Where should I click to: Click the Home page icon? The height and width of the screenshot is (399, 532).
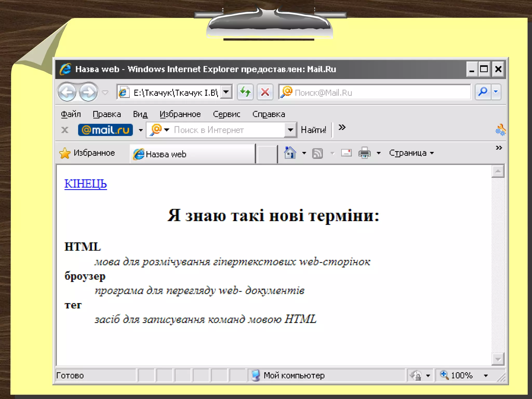pos(290,153)
